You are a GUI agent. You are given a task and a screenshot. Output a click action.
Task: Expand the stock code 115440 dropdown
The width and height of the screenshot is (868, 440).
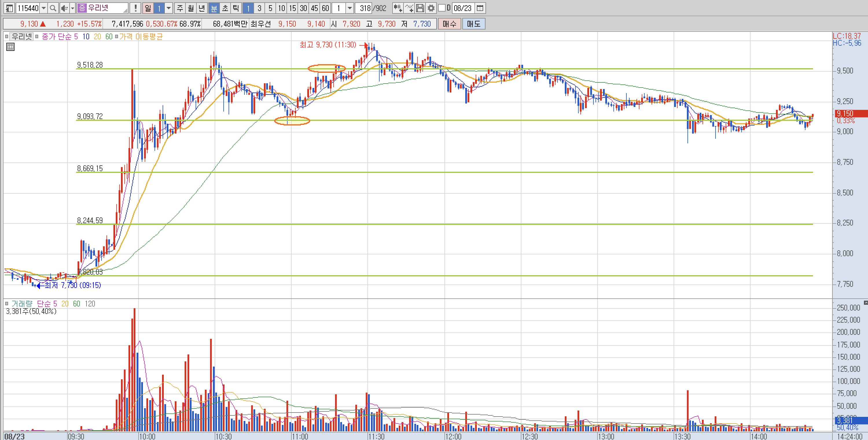tap(44, 8)
